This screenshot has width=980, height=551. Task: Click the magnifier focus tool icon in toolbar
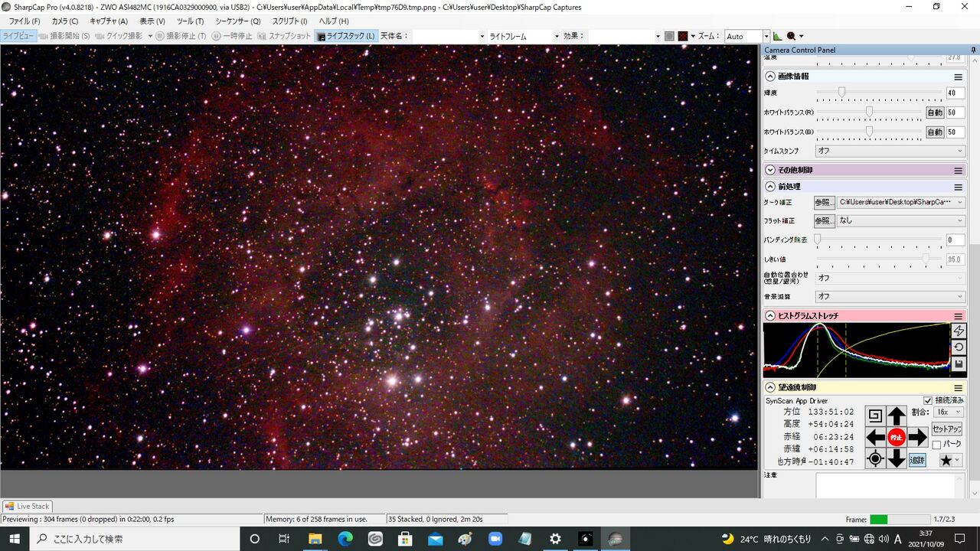[792, 36]
